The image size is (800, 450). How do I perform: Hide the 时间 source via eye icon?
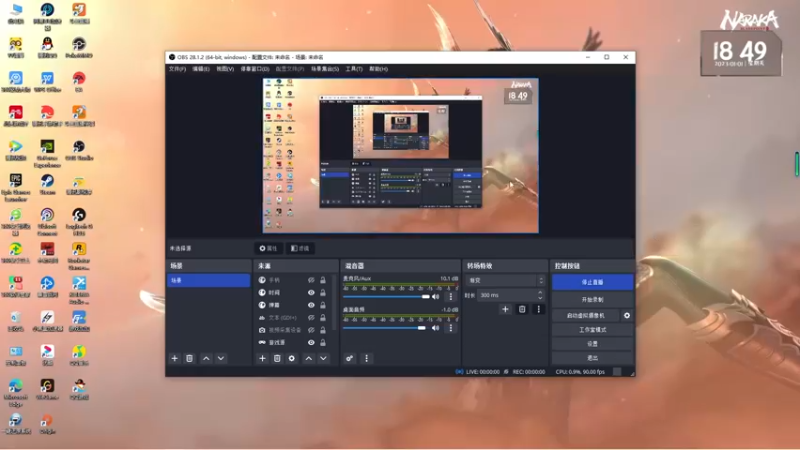coord(311,292)
